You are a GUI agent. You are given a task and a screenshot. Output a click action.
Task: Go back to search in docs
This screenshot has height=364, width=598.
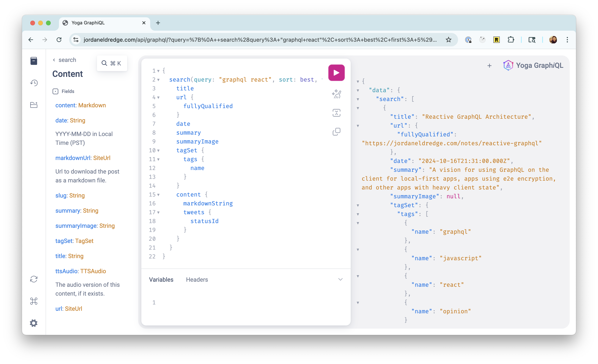coord(64,60)
